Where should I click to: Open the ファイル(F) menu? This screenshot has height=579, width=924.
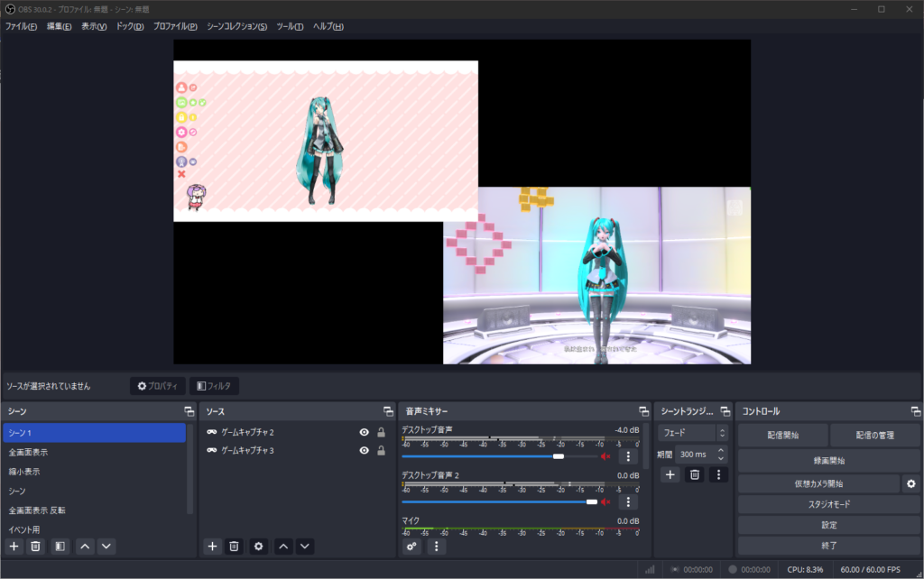21,26
